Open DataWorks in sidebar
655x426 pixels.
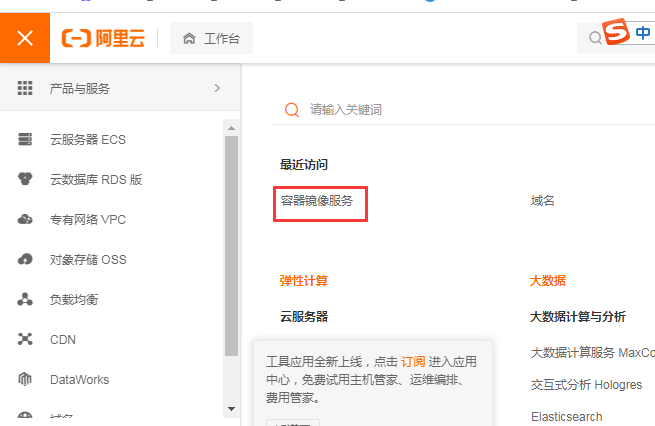[x=79, y=379]
